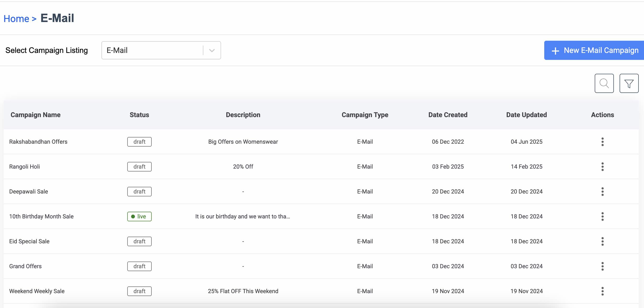
Task: Open actions menu for 10th Birthday Month Sale
Action: 602,217
